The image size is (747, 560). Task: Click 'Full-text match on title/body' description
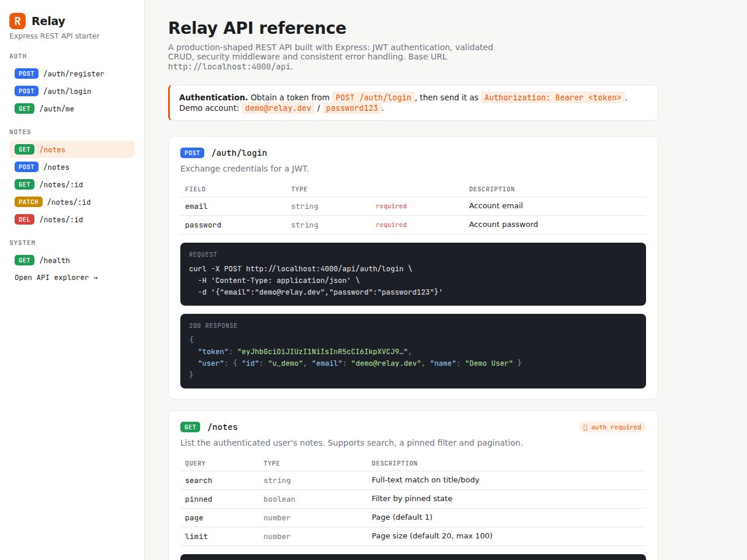click(425, 480)
